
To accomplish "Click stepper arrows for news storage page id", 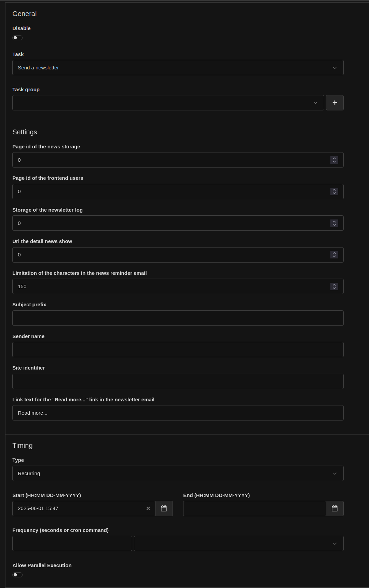I will (334, 160).
